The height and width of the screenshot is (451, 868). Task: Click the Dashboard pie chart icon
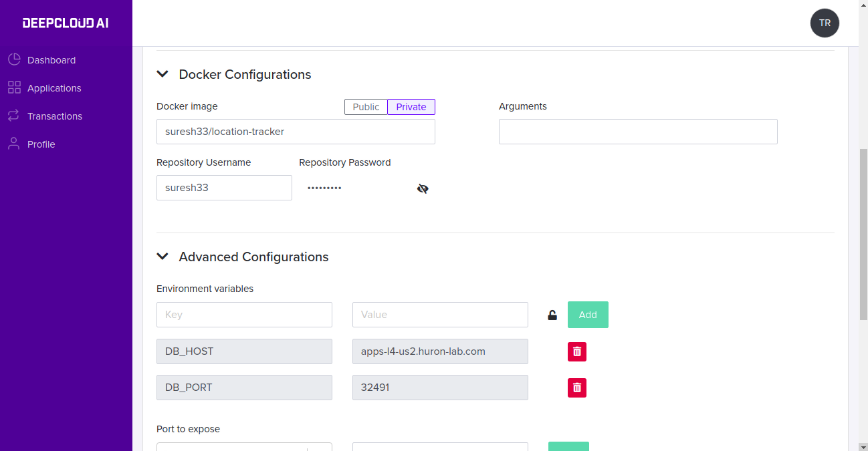click(14, 59)
